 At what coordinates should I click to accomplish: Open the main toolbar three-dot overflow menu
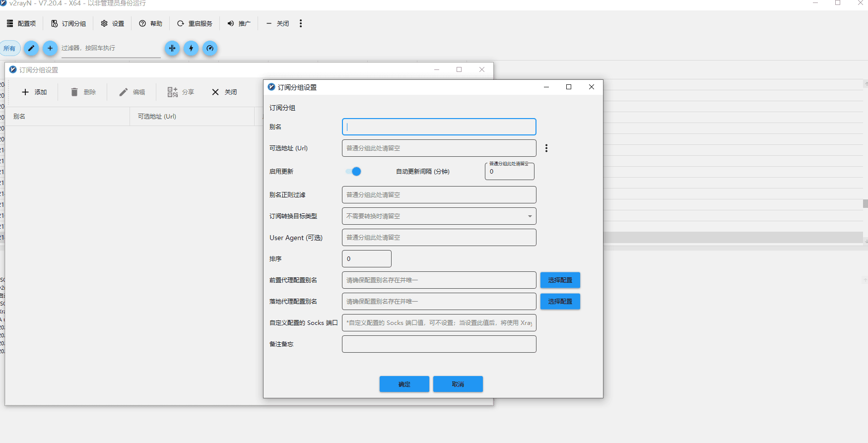[x=301, y=23]
